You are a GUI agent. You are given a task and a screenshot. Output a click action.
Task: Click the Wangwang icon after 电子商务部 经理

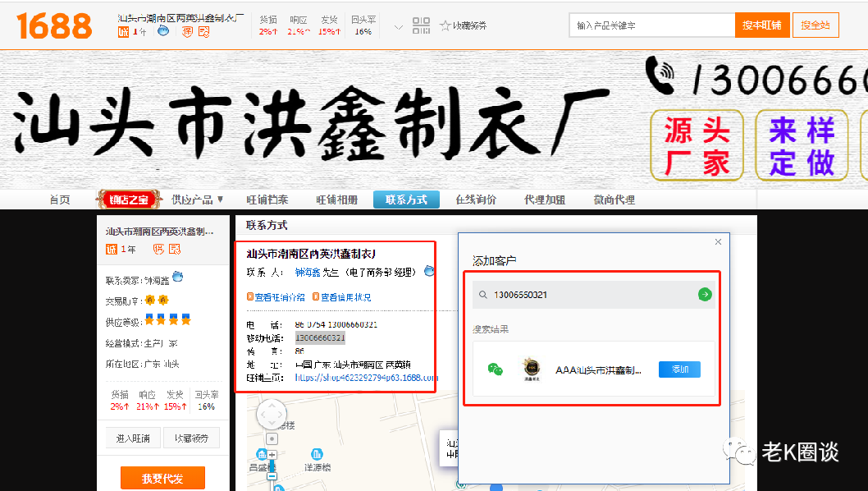pyautogui.click(x=429, y=271)
